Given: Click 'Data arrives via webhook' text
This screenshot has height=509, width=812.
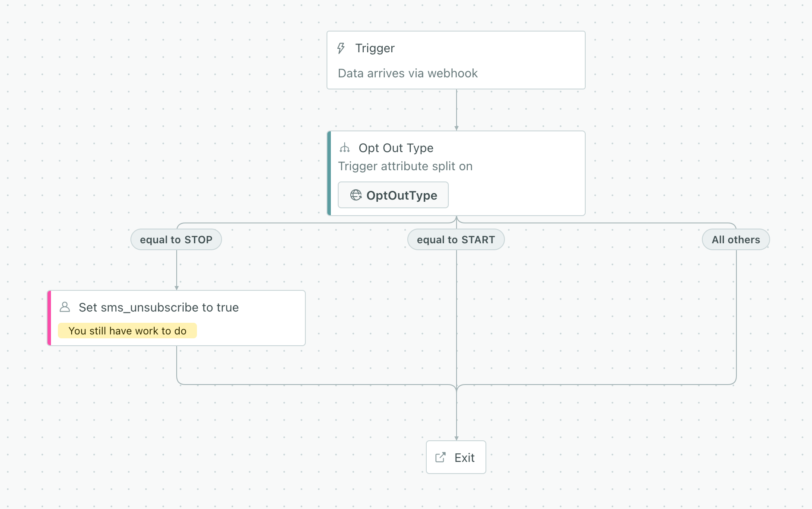Looking at the screenshot, I should point(408,73).
